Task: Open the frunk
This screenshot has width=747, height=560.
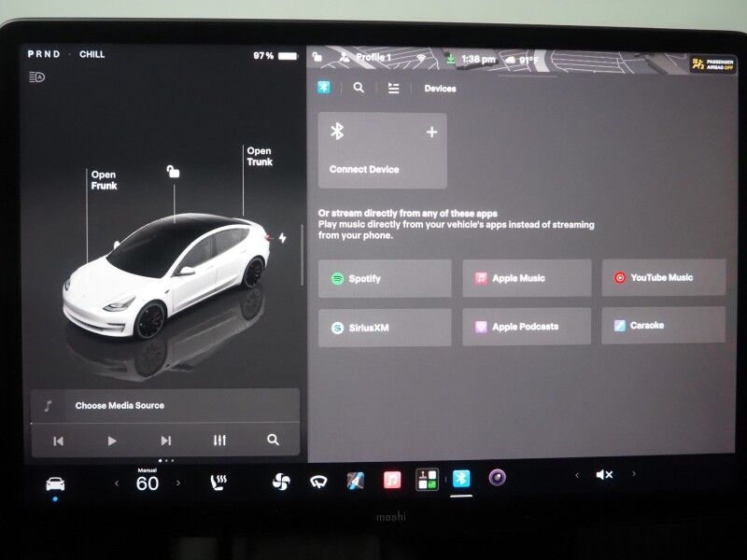Action: [x=104, y=180]
